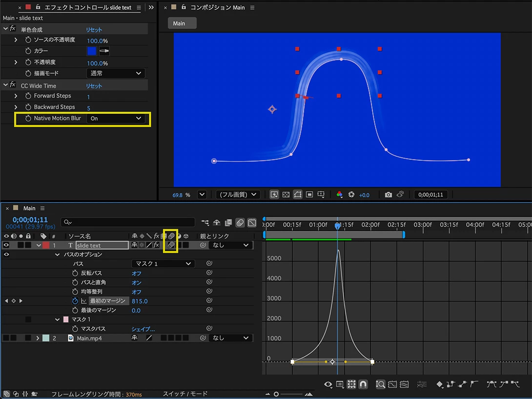Toggle mask and shape path visibility icon
The height and width of the screenshot is (399, 532).
click(x=298, y=194)
